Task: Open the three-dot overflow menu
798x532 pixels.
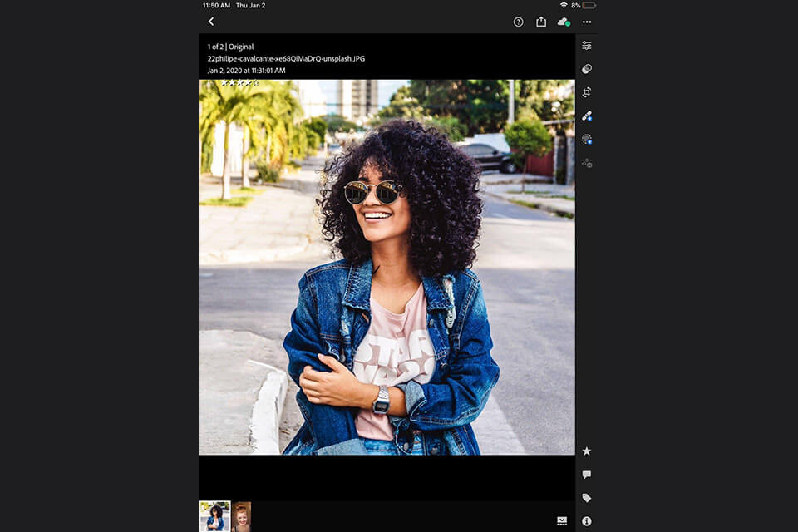Action: pos(587,22)
